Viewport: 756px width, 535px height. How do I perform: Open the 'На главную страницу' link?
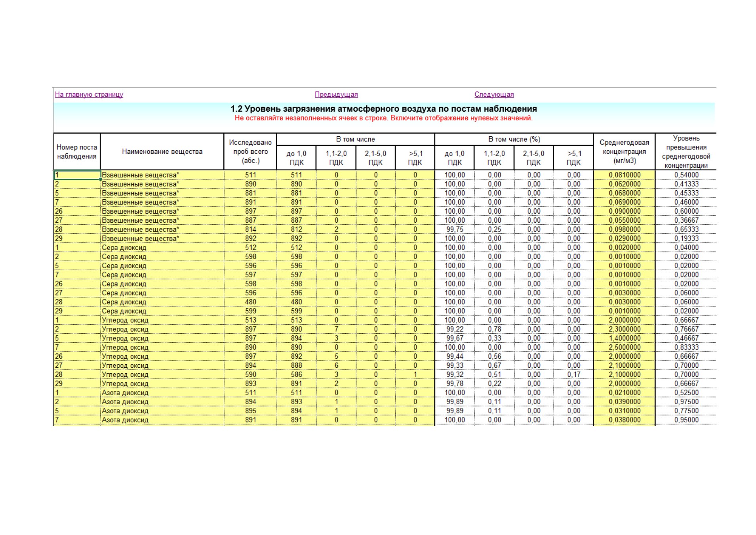coord(89,94)
